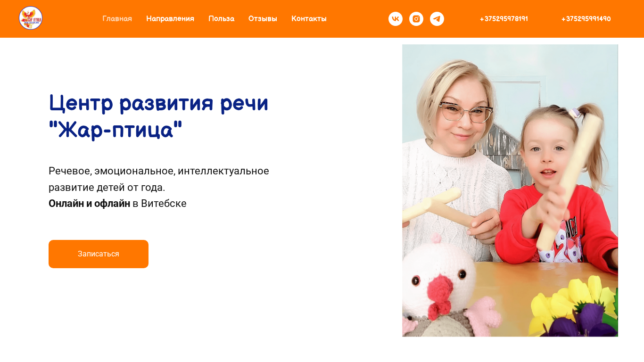Viewport: 644px width, 362px height.
Task: Call the number +375295978191
Action: tap(504, 19)
